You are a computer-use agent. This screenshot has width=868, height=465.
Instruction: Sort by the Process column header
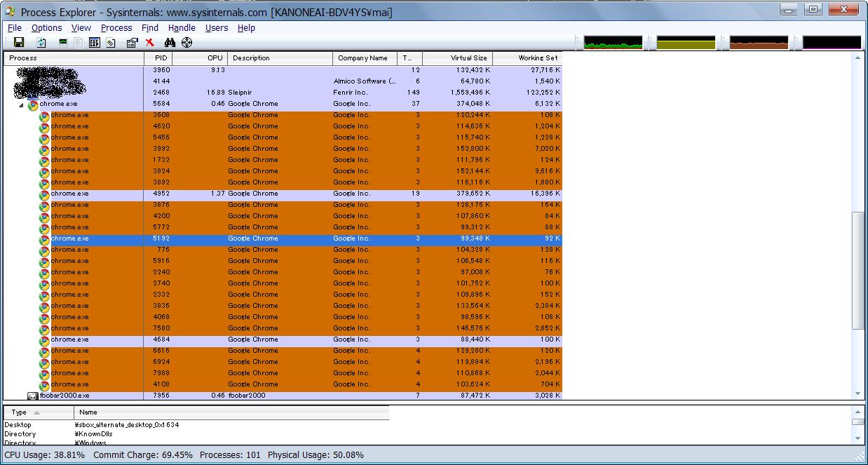[x=74, y=58]
